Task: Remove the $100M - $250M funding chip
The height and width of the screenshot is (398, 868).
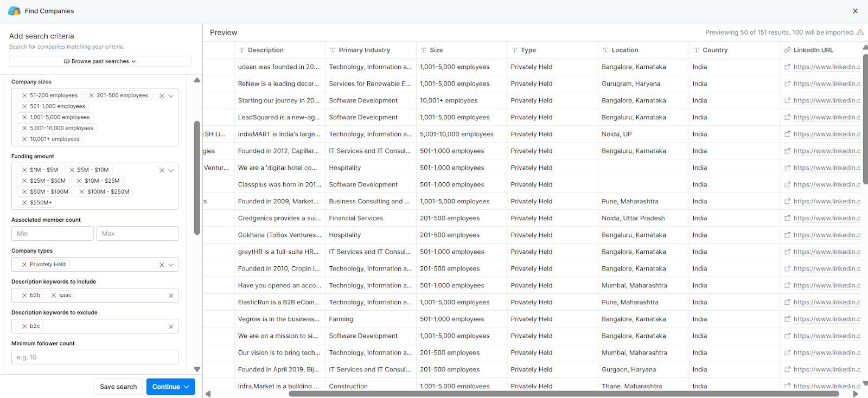Action: 82,191
